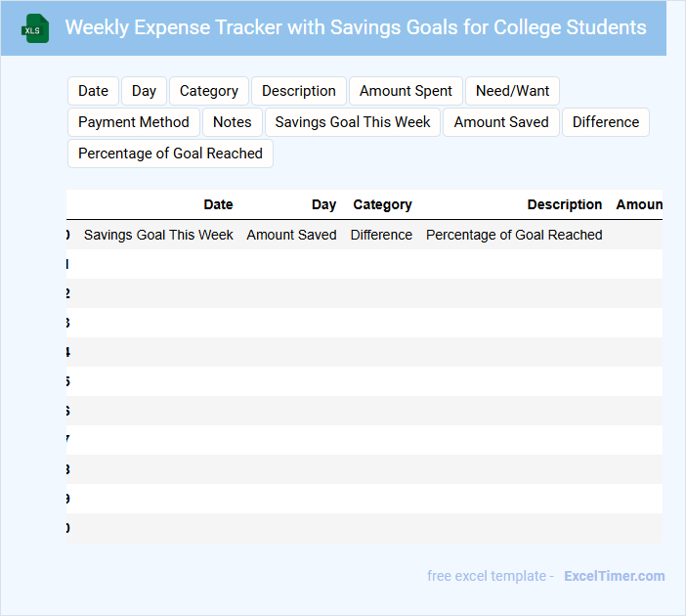Select the Savings Goal This Week tag
This screenshot has width=686, height=616.
point(353,122)
